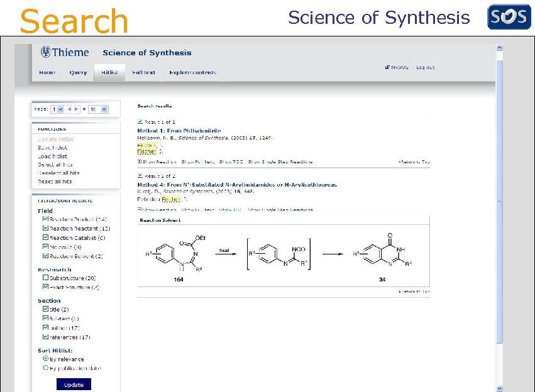
Task: Click Update hitlist function
Action: click(55, 139)
